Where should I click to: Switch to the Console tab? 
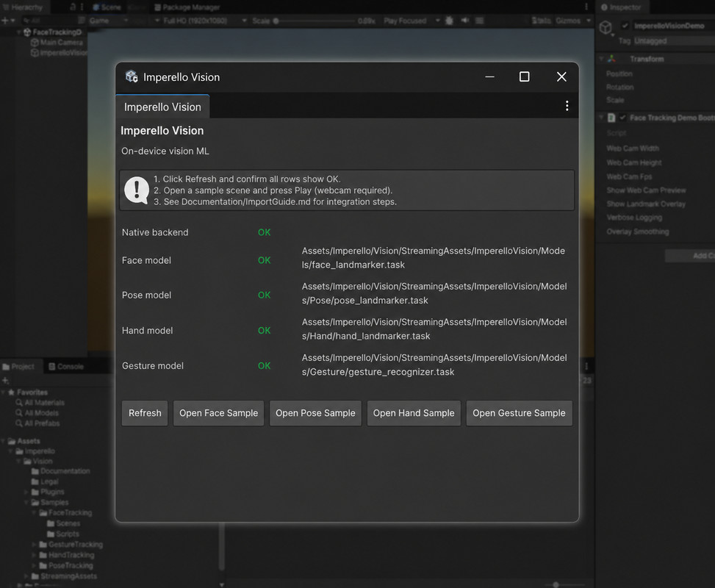pyautogui.click(x=66, y=366)
